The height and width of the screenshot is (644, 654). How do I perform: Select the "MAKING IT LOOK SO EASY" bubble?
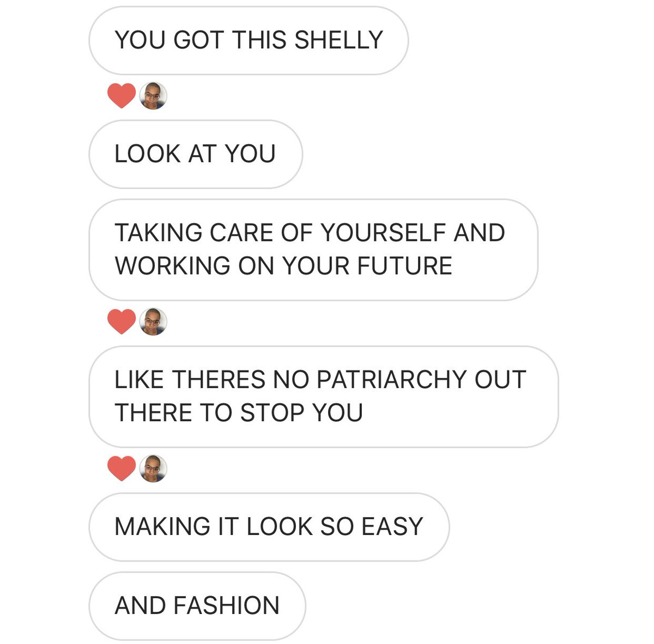[x=269, y=527]
